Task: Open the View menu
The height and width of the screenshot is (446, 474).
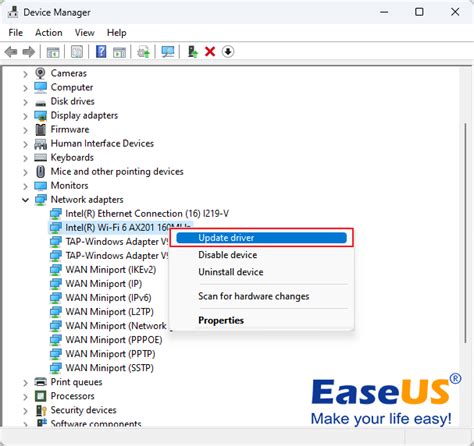Action: [x=85, y=33]
